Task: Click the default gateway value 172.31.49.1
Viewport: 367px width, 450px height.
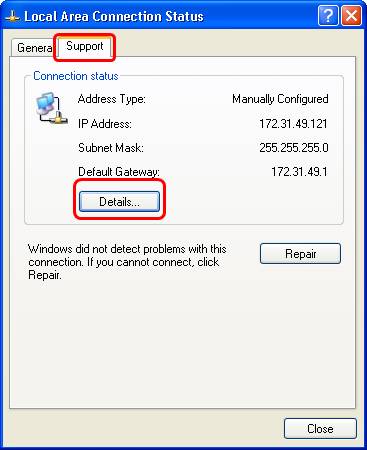Action: coord(299,172)
